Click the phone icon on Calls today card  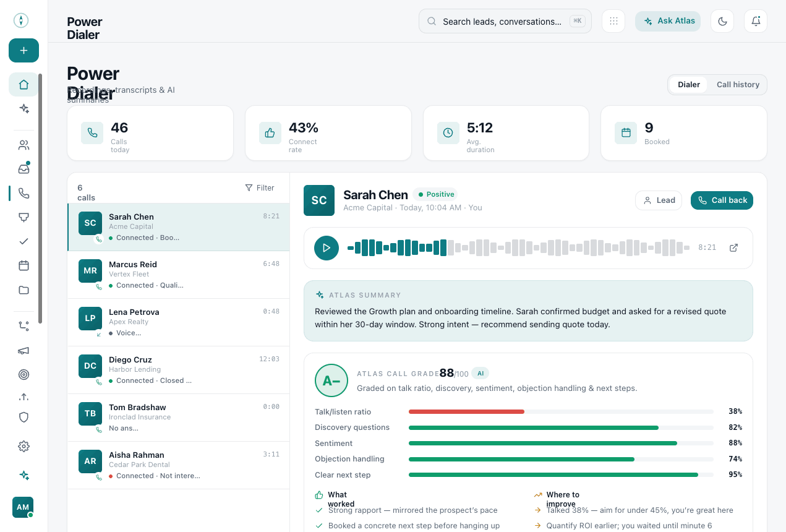[92, 133]
